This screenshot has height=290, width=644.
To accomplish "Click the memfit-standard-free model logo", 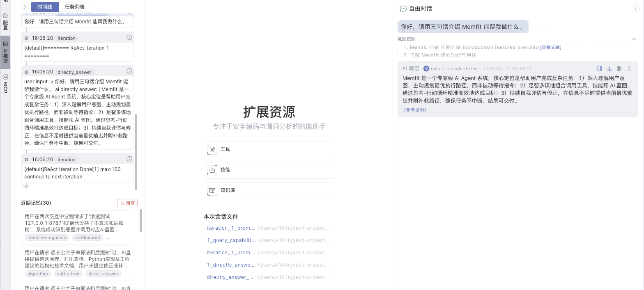I will (x=426, y=69).
